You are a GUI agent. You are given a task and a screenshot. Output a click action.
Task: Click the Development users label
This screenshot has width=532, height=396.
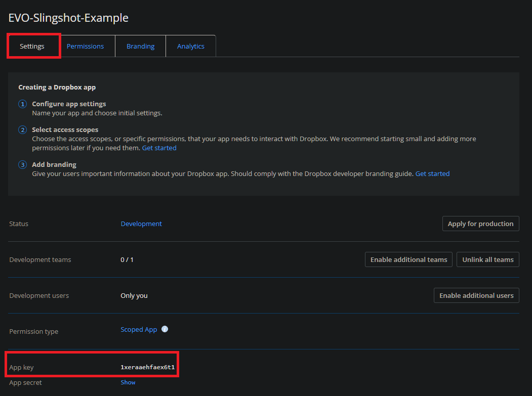click(39, 296)
